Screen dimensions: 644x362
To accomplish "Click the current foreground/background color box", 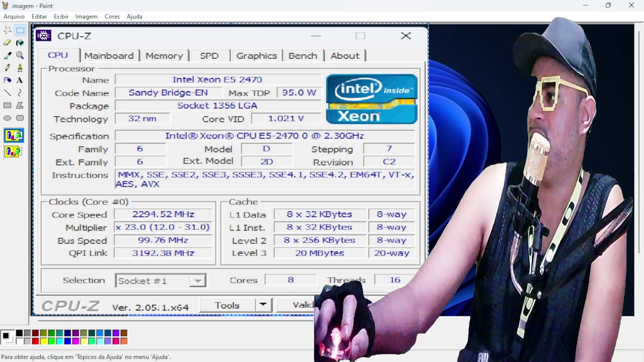I will pyautogui.click(x=7, y=337).
